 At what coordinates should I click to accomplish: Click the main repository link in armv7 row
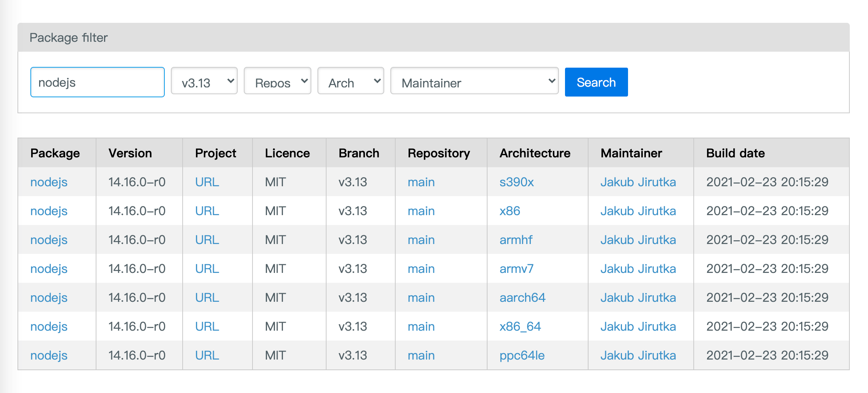click(421, 269)
